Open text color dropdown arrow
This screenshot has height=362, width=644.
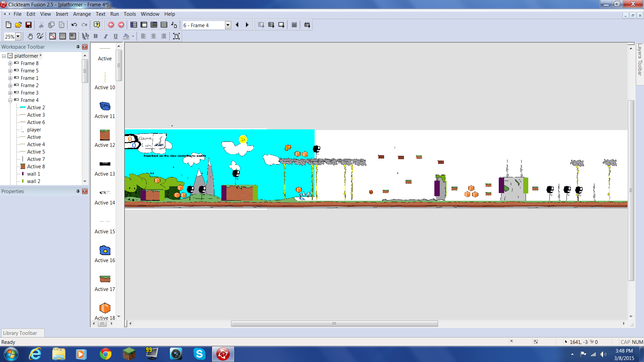(x=133, y=36)
